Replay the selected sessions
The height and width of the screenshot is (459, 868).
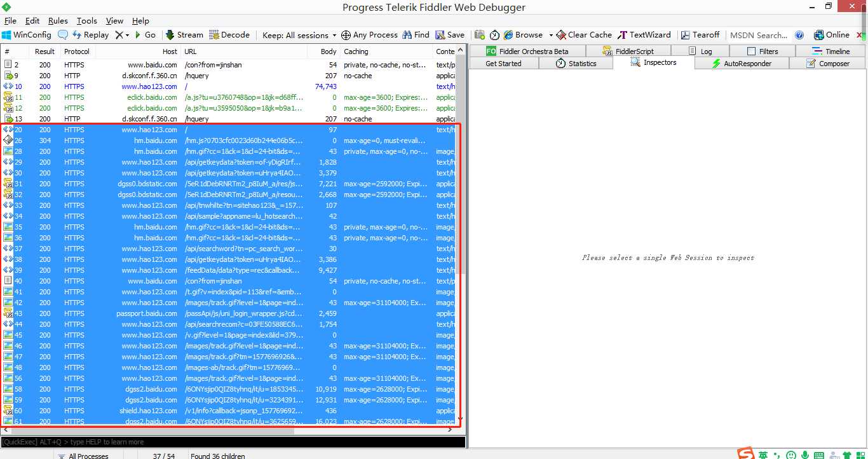pos(90,35)
